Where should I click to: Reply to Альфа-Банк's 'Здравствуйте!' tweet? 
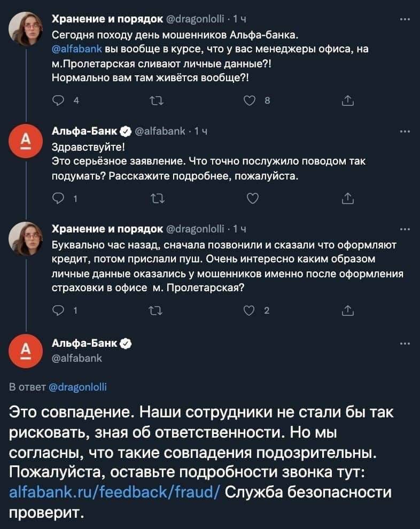coord(58,198)
